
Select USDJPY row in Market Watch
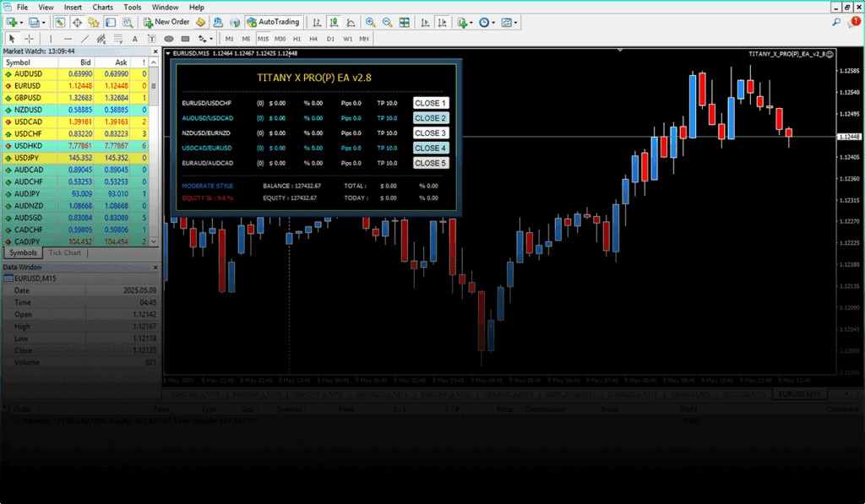click(x=75, y=158)
